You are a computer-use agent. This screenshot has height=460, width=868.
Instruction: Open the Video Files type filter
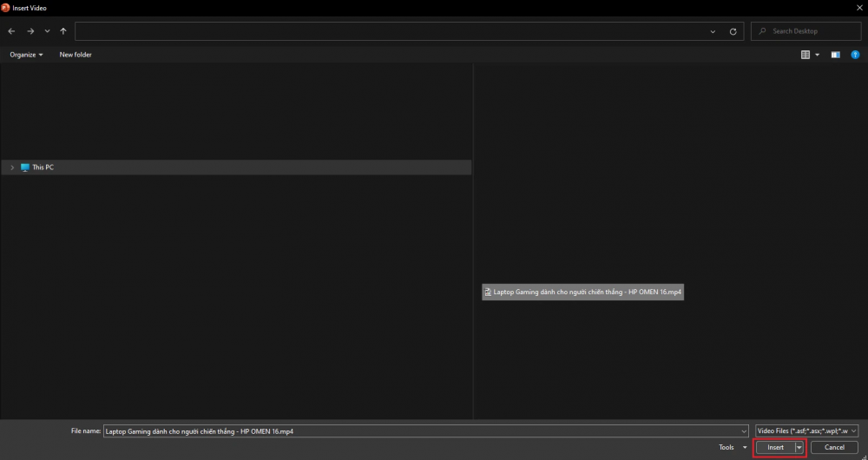tap(806, 430)
